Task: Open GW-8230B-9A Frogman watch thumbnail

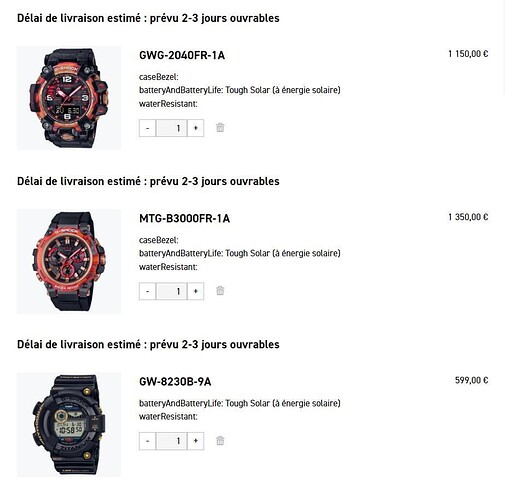Action: point(69,424)
